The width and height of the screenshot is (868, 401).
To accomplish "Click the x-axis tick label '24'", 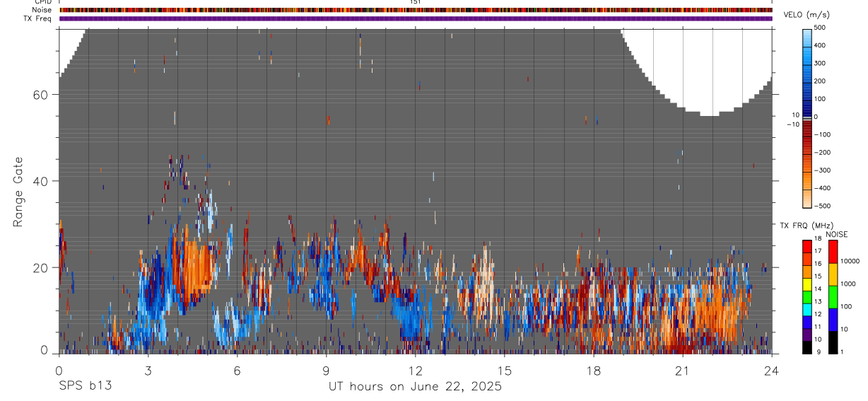I will [772, 371].
